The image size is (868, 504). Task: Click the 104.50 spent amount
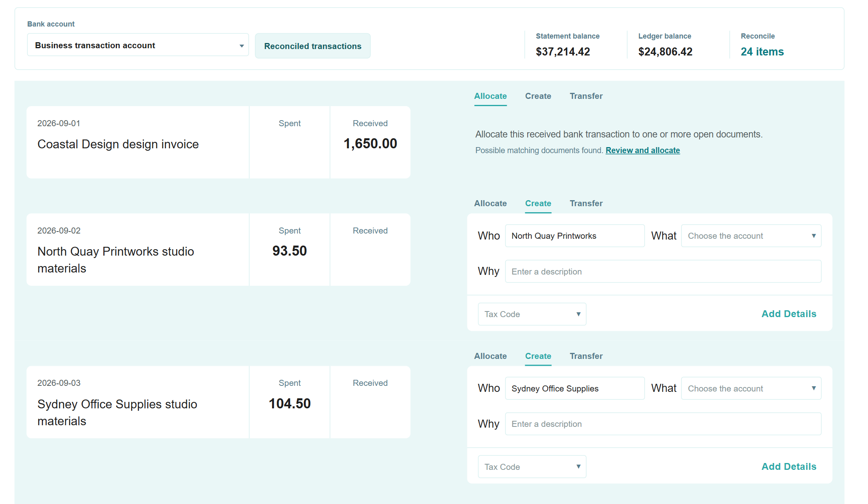pyautogui.click(x=289, y=404)
